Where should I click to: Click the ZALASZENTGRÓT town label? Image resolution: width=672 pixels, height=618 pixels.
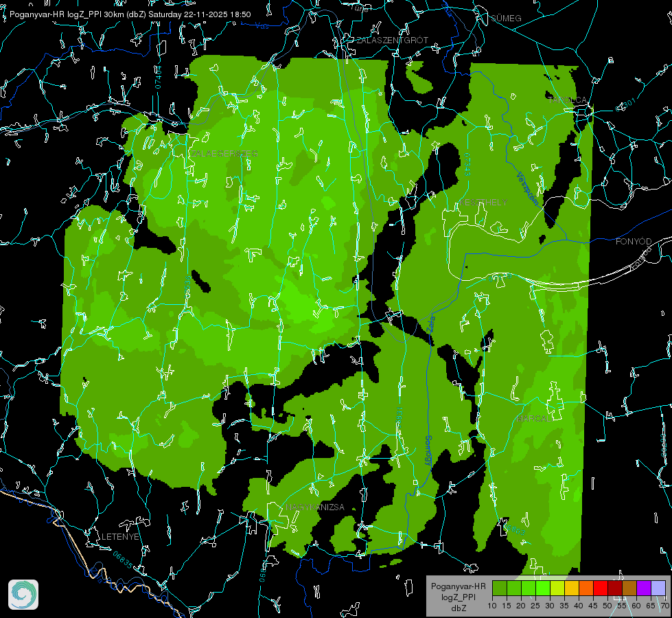392,41
